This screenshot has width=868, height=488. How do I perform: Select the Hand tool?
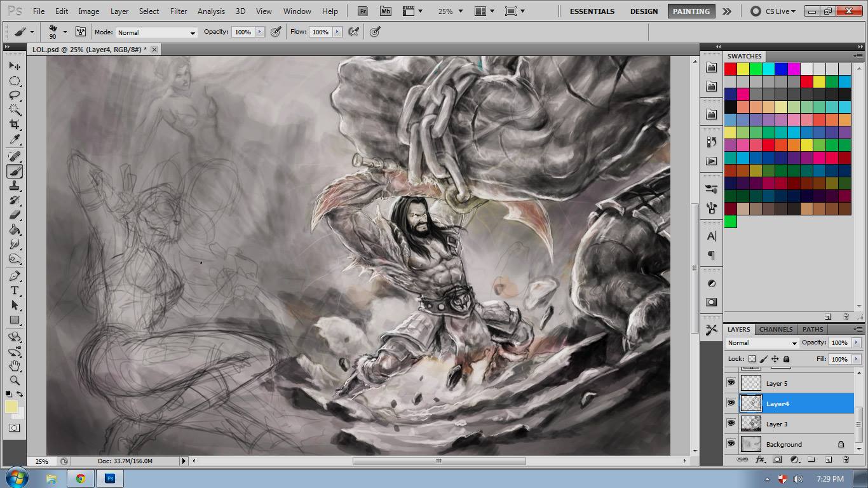14,366
